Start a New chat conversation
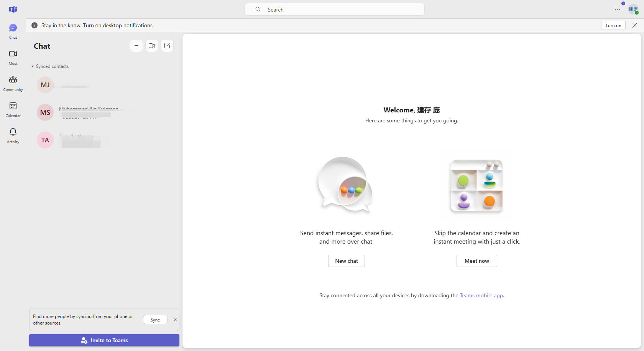 click(346, 261)
